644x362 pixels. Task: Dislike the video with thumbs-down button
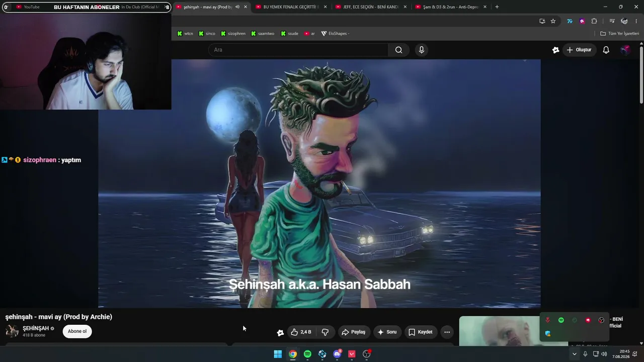(x=325, y=332)
